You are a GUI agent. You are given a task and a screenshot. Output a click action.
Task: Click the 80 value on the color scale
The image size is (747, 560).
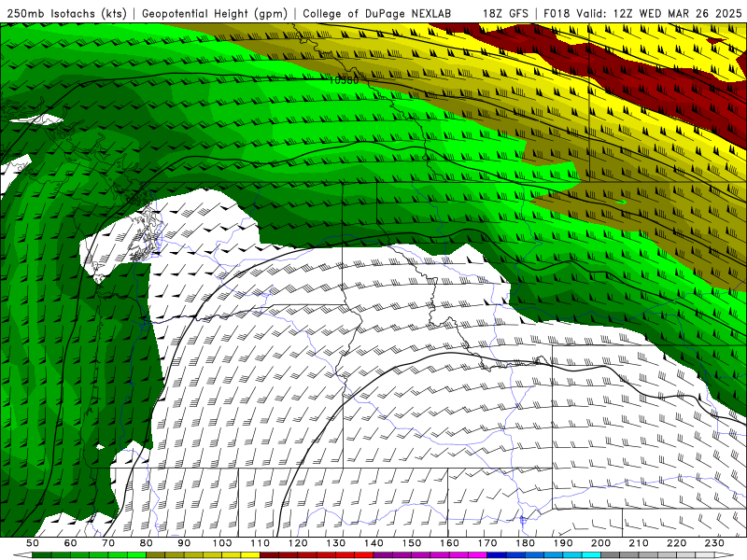(x=147, y=543)
